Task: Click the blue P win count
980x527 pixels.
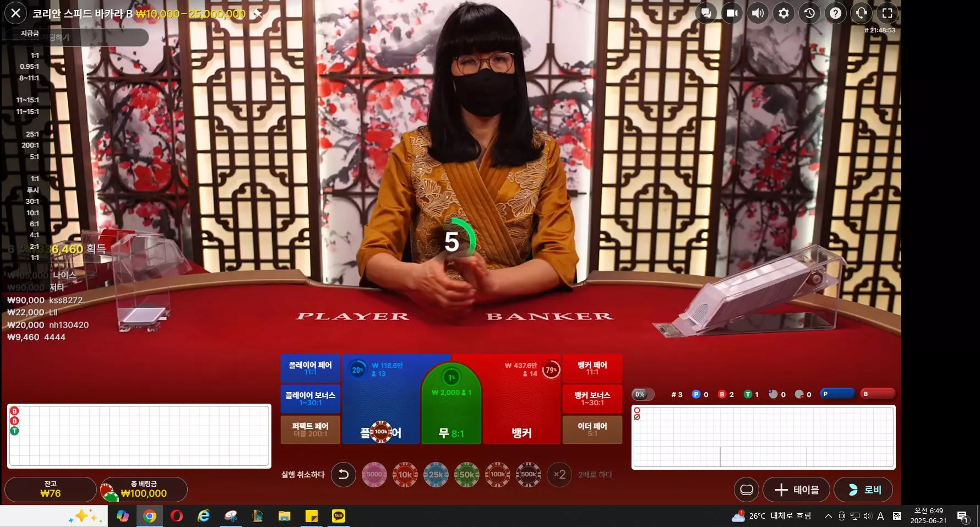Action: click(700, 394)
